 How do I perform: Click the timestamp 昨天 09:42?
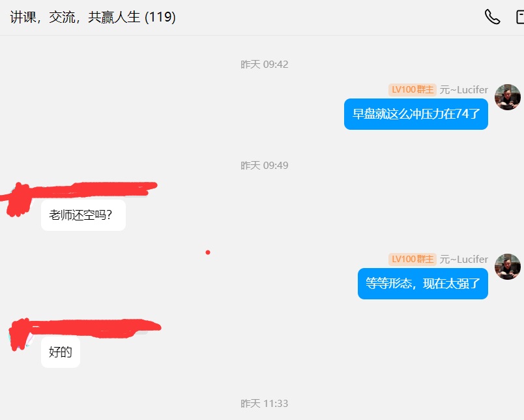click(x=265, y=64)
